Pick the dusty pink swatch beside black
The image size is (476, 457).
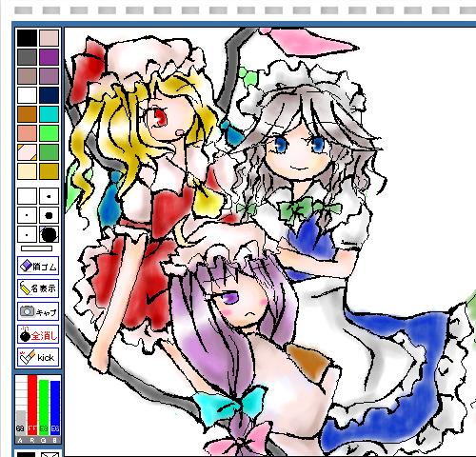(x=50, y=38)
